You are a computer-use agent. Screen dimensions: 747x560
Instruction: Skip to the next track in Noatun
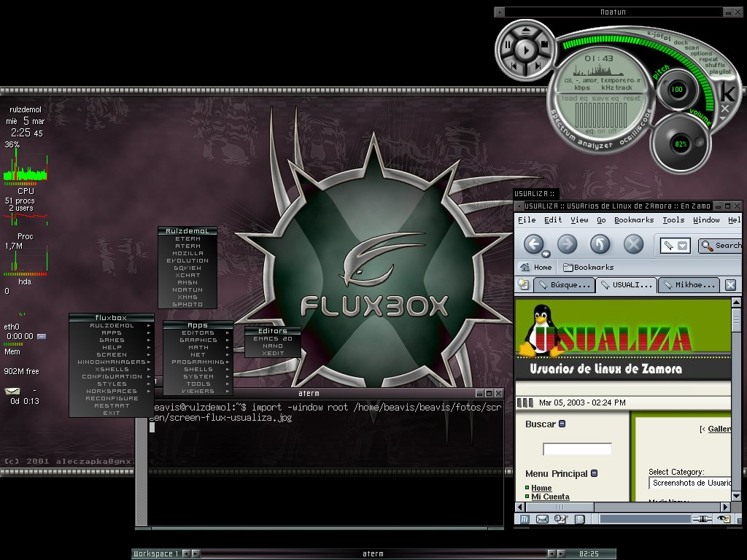tap(538, 66)
